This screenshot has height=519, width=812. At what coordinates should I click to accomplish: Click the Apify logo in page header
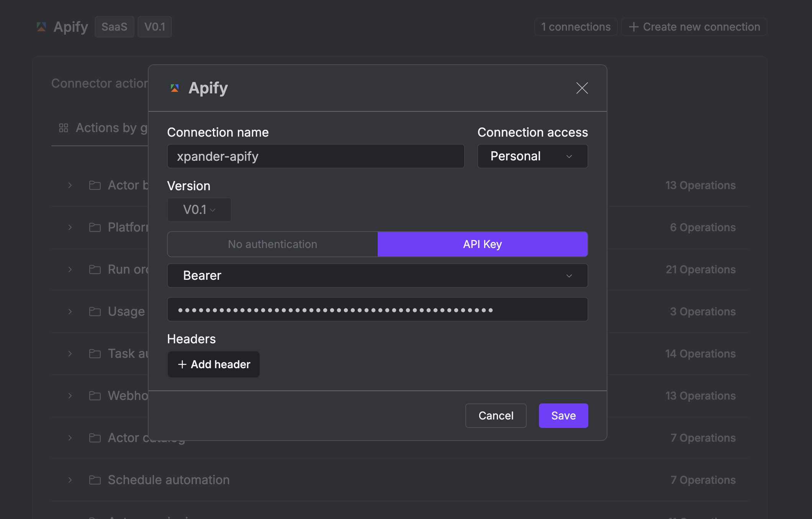click(41, 27)
